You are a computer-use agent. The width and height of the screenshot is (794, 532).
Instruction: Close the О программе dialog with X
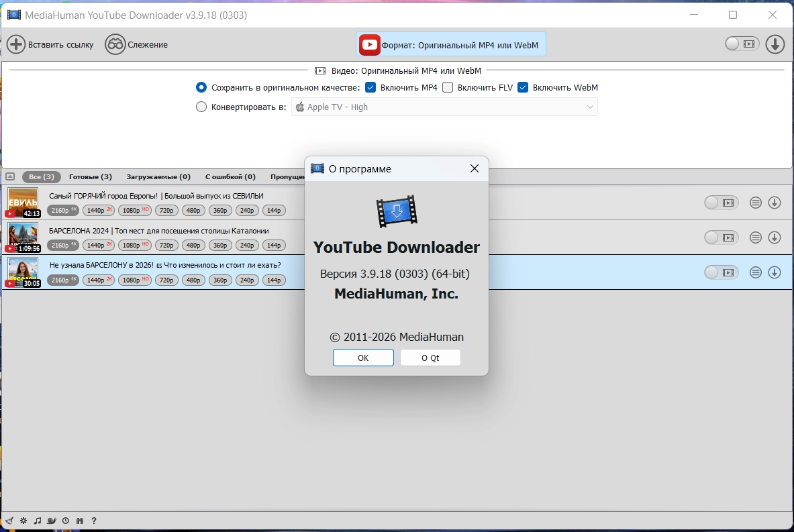[474, 168]
